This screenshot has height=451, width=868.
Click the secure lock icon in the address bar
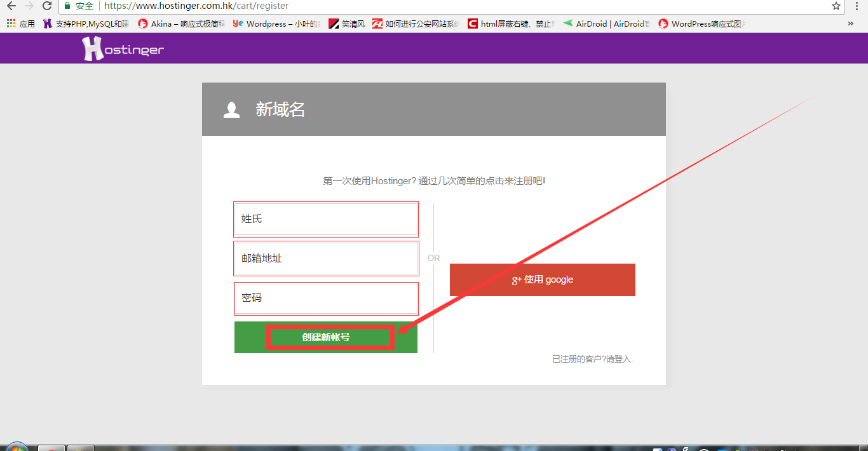click(x=67, y=7)
